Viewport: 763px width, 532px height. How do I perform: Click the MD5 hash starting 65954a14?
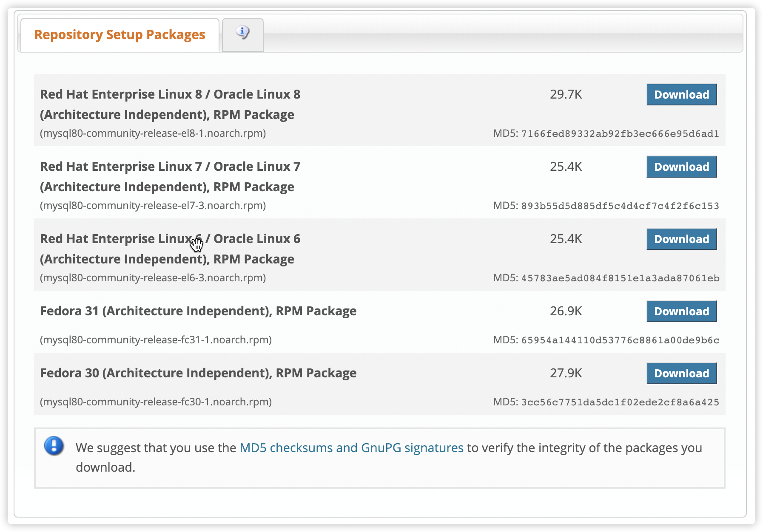click(620, 340)
